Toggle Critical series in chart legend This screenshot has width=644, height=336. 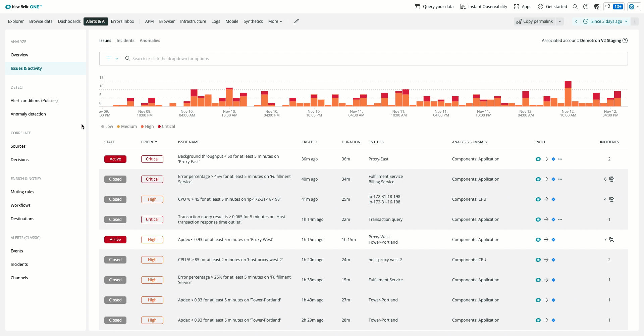(166, 127)
